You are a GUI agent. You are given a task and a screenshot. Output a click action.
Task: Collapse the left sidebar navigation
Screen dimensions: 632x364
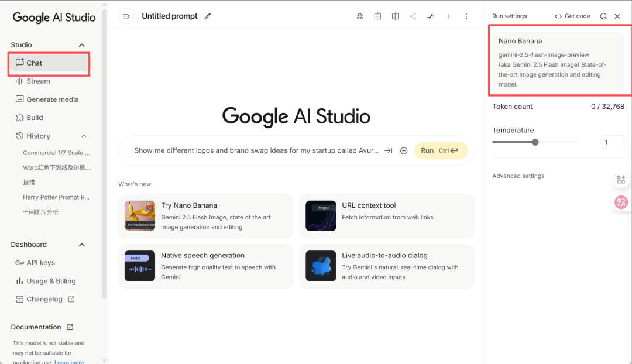point(126,16)
